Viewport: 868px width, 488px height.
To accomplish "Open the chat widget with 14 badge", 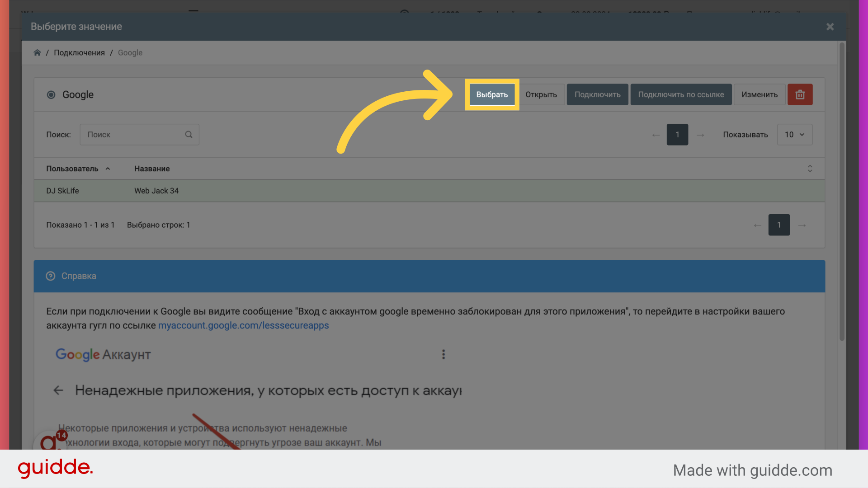I will 50,441.
